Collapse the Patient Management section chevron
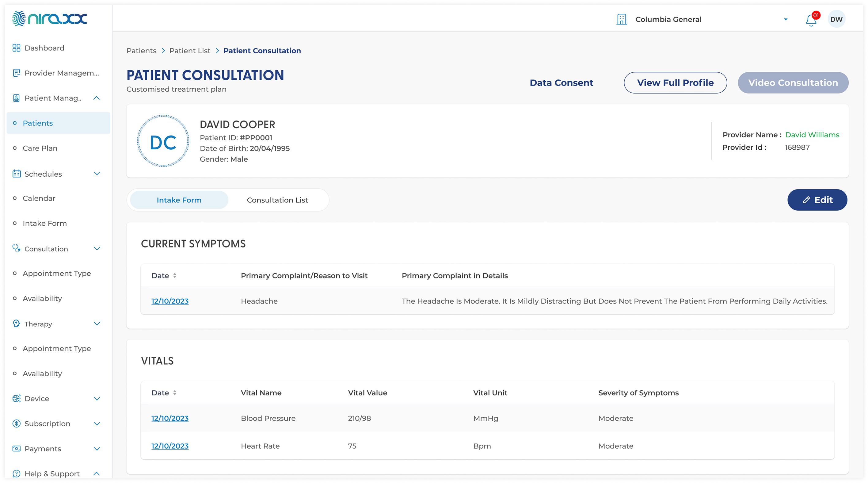The height and width of the screenshot is (483, 868). [x=96, y=98]
